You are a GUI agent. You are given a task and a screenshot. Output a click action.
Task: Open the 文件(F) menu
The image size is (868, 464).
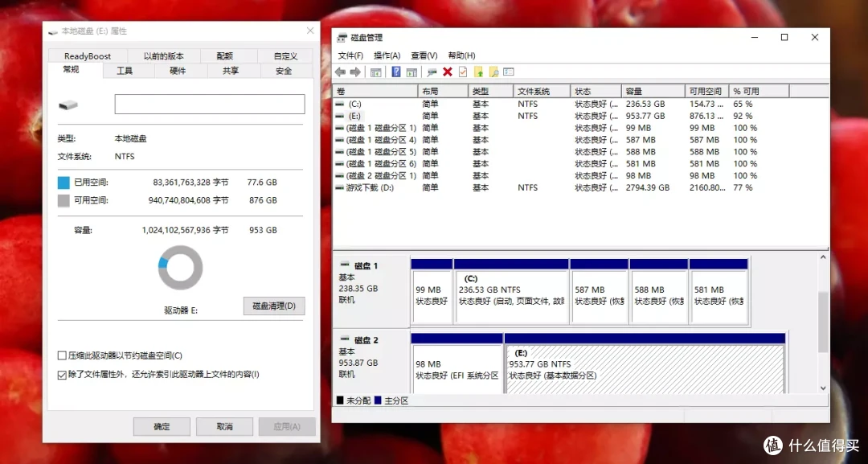point(350,55)
